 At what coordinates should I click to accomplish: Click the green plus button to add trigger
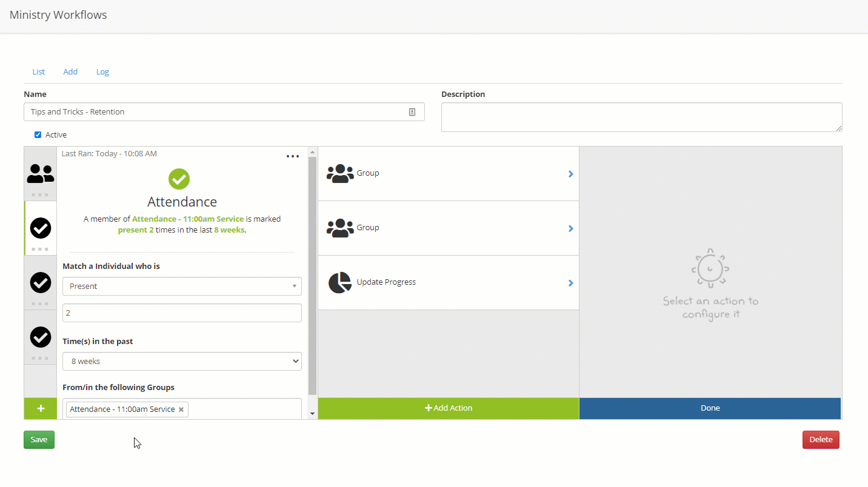pos(41,408)
